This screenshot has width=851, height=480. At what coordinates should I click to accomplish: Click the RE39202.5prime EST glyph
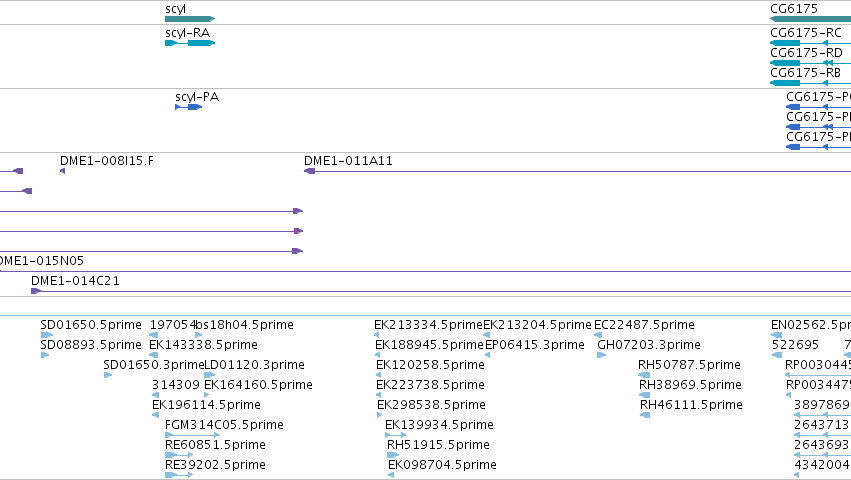[x=179, y=475]
